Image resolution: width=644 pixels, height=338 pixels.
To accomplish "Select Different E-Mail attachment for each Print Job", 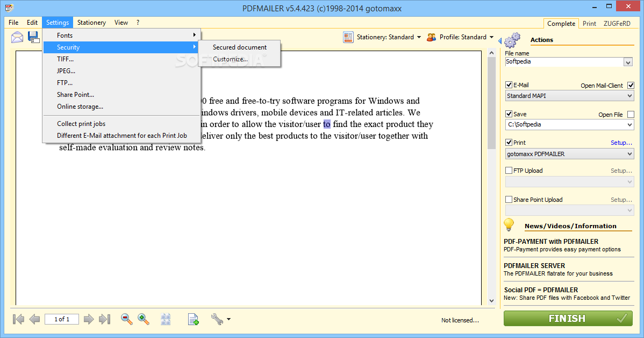I will point(122,136).
